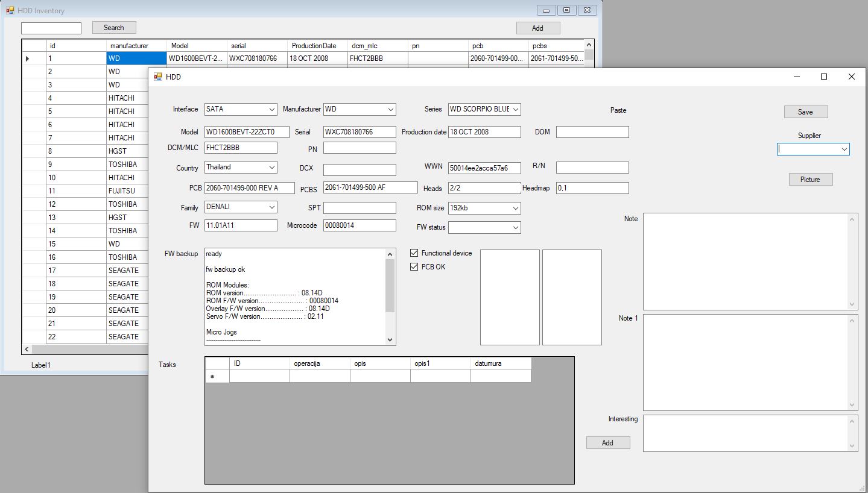Expand the Manufacturer dropdown showing WD
Viewport: 868px width, 493px height.
(x=390, y=109)
